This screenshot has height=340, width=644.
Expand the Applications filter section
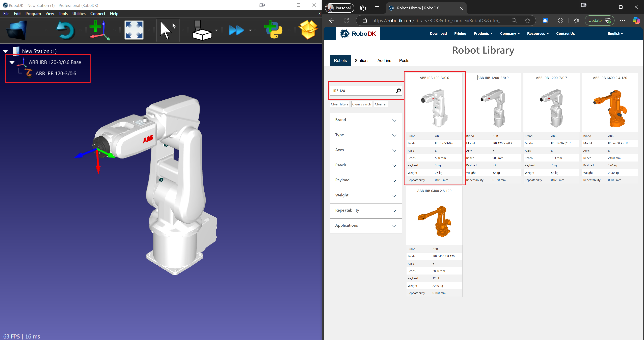[x=366, y=226]
